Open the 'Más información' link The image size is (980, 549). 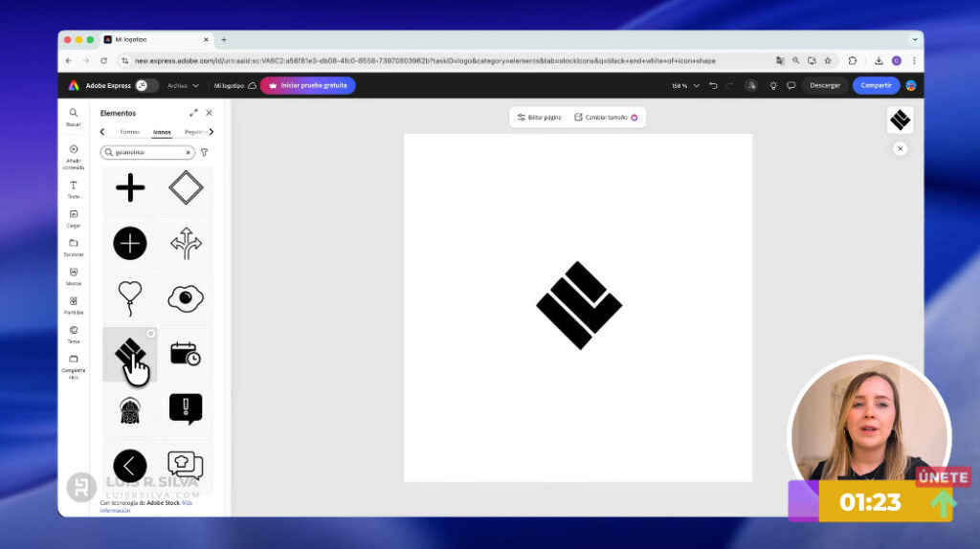pos(146,507)
